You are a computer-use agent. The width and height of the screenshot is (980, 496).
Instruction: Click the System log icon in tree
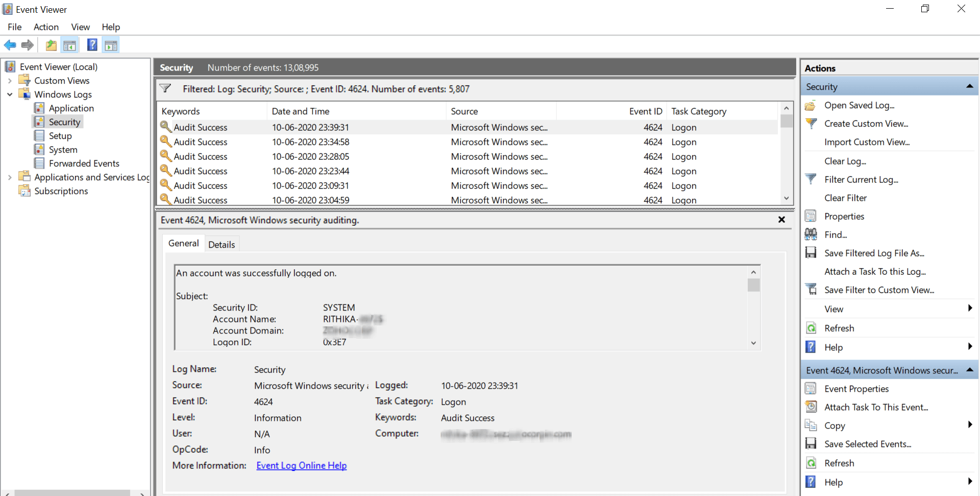pos(39,149)
